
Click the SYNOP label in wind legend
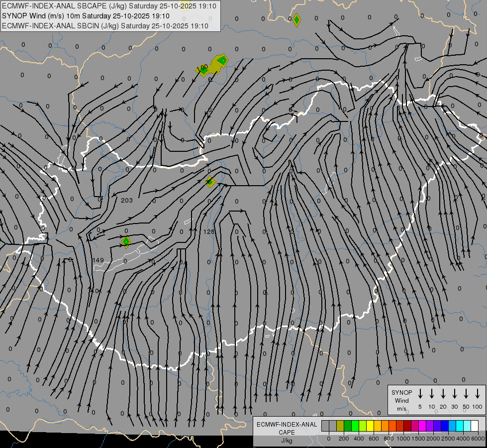[x=401, y=392]
